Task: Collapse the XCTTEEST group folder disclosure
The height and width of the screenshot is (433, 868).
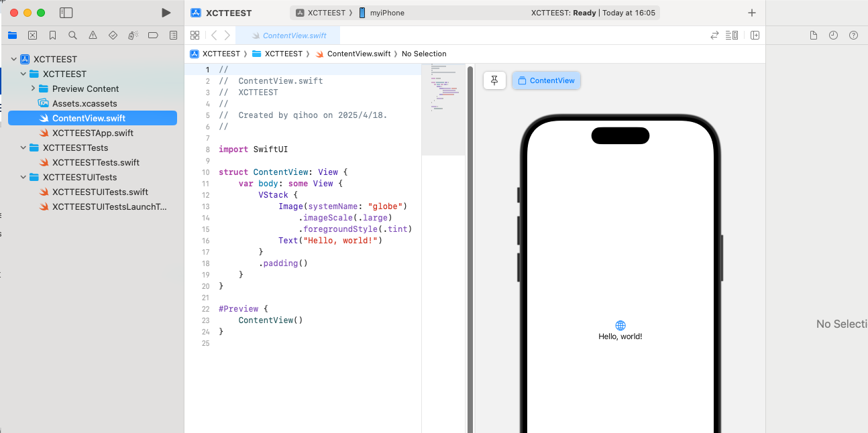Action: coord(23,74)
